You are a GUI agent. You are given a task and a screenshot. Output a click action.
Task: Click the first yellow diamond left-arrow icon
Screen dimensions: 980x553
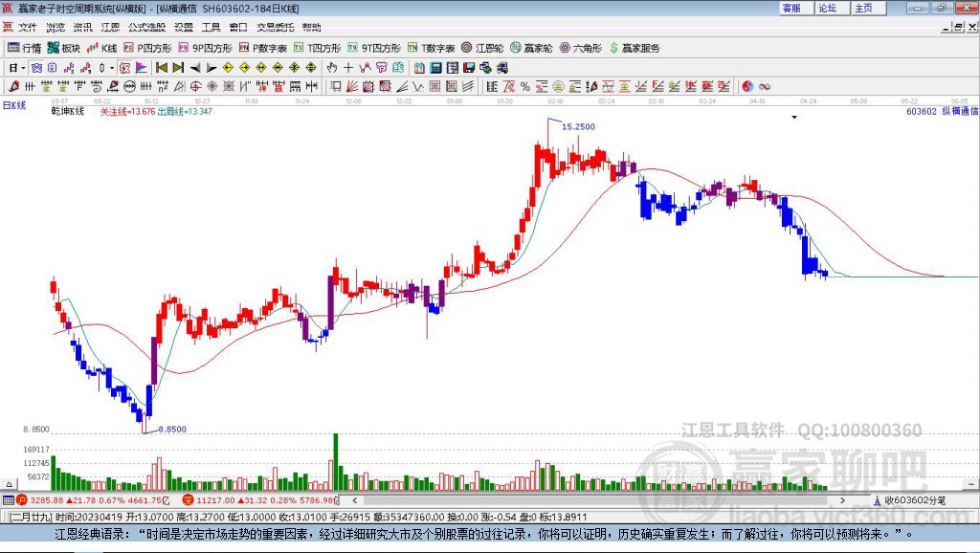point(228,68)
